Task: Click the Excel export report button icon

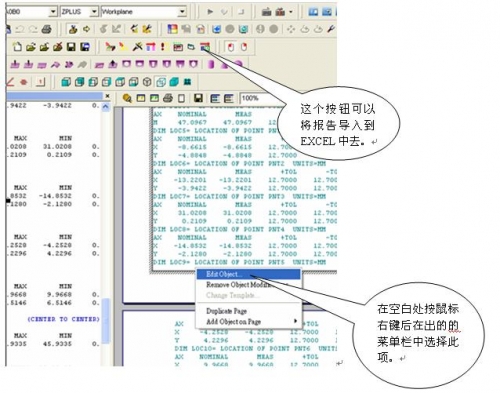Action: coord(205,47)
